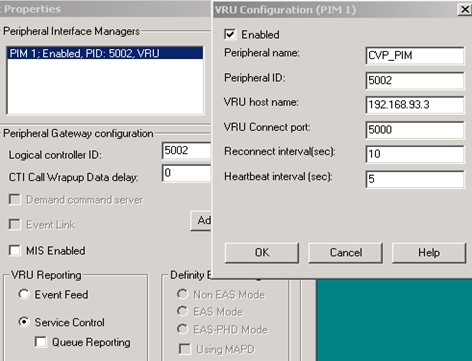Enable the Queue Reporting checkbox
Screen dimensions: 472x361
pyautogui.click(x=41, y=342)
